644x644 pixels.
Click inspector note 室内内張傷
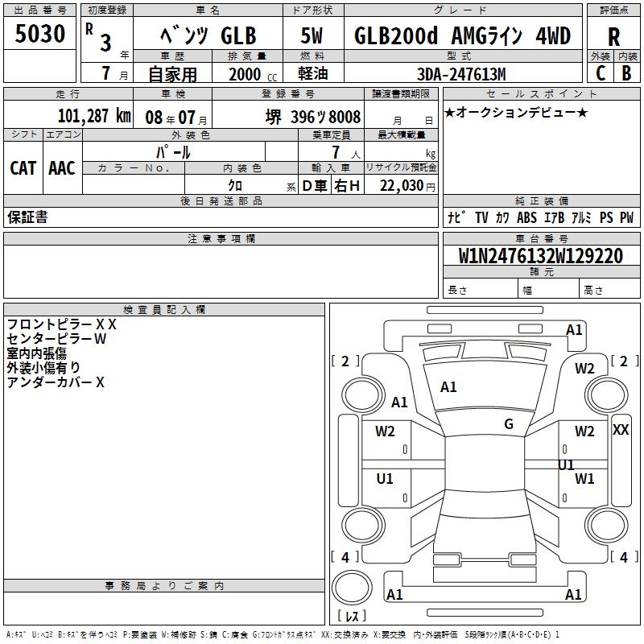pos(36,353)
